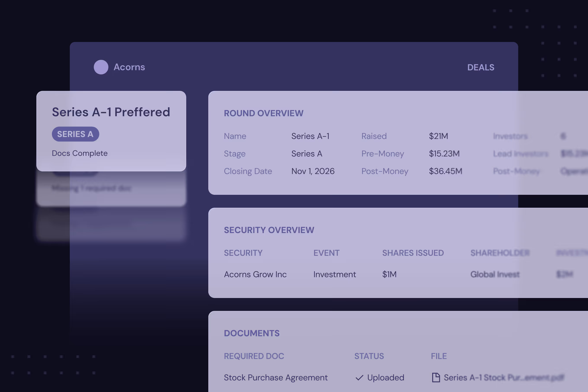Click the Uploaded checkmark icon
Screen dimensions: 588x392
(x=359, y=378)
